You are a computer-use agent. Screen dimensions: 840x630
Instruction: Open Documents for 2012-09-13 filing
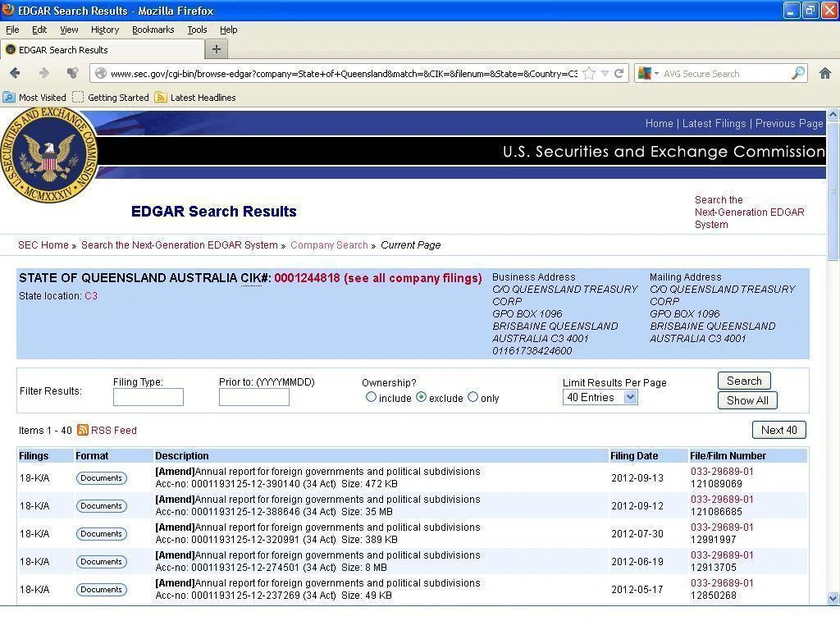point(101,478)
